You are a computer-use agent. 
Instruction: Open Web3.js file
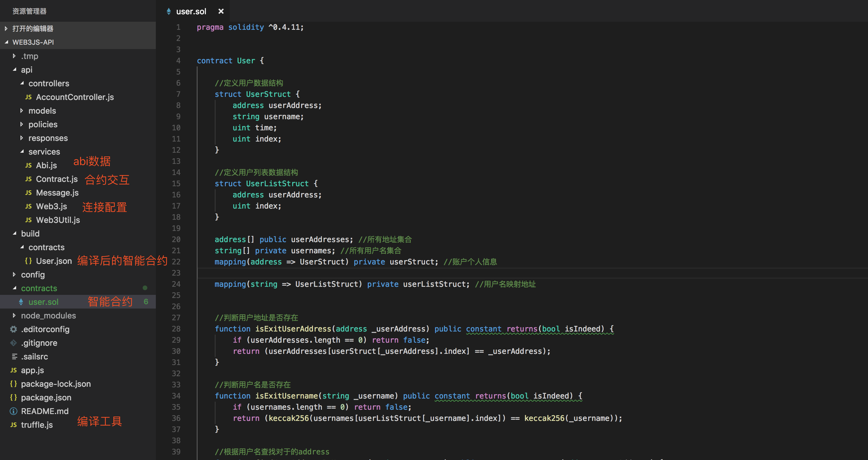[x=52, y=206]
